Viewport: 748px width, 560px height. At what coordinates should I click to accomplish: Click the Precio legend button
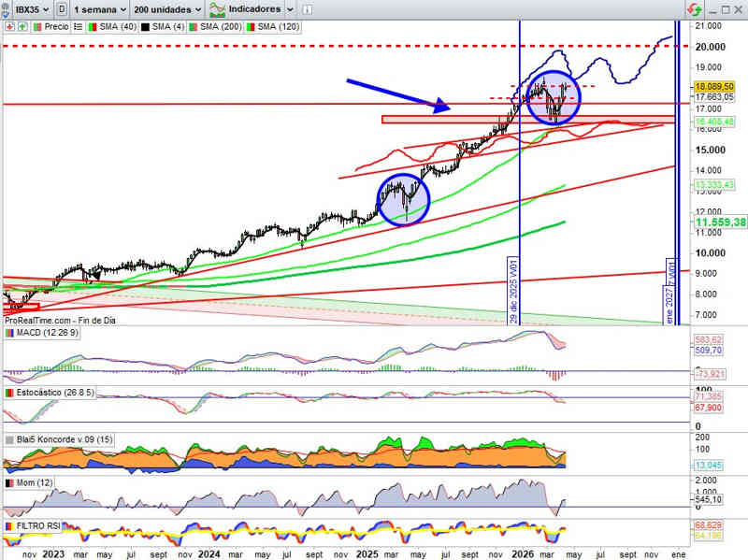tap(51, 27)
